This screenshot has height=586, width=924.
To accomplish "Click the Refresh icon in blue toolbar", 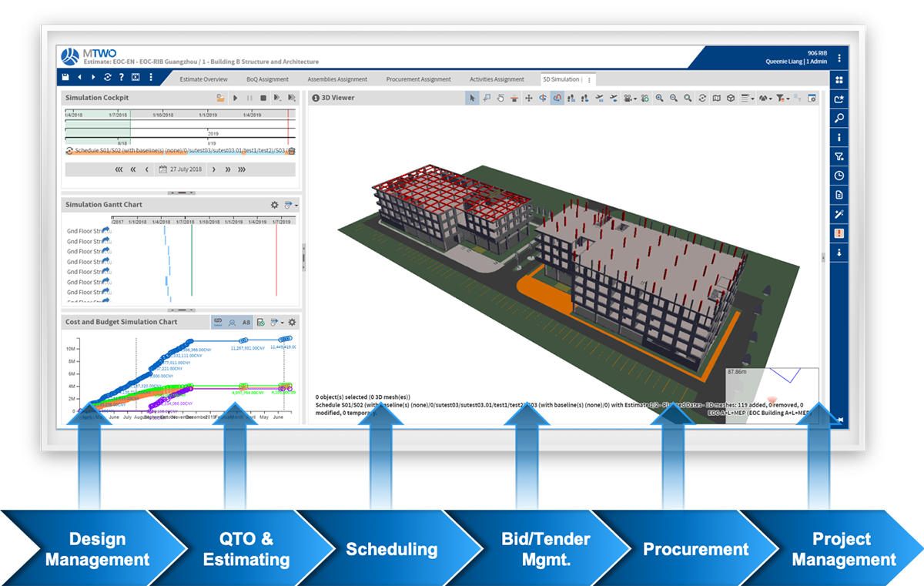I will click(107, 77).
